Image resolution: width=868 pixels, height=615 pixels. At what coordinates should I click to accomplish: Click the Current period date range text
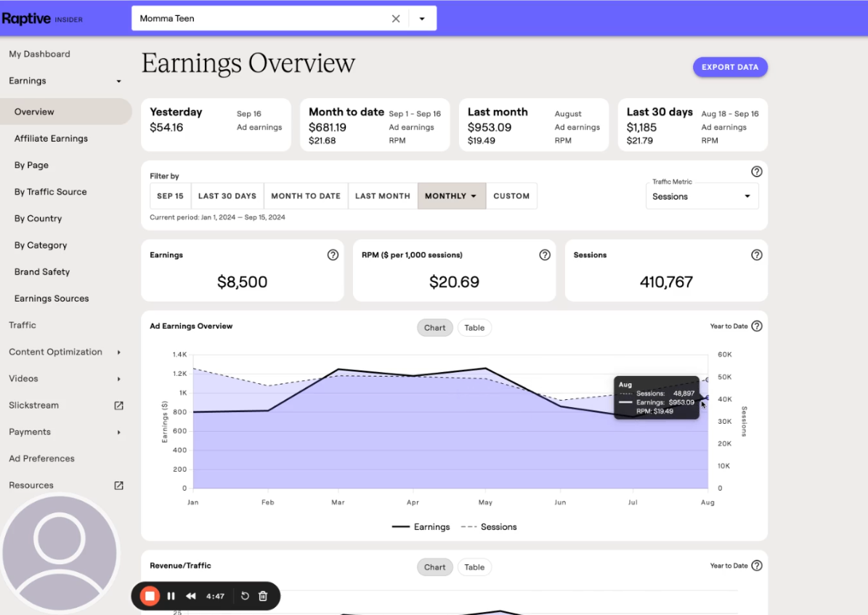coord(218,217)
